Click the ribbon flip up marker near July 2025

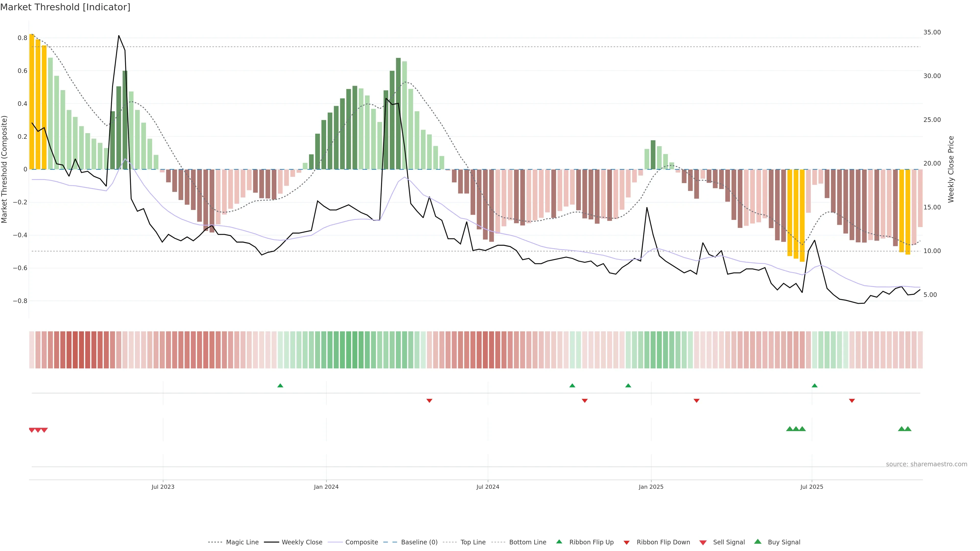(815, 386)
